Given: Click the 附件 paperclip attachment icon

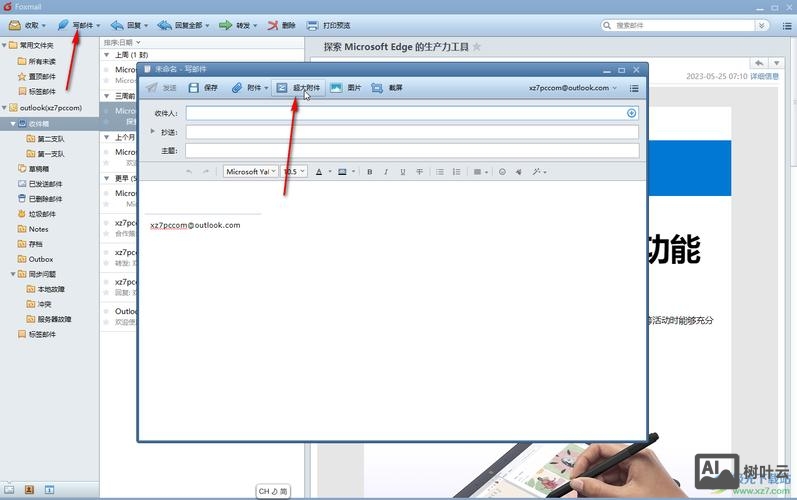Looking at the screenshot, I should 236,88.
